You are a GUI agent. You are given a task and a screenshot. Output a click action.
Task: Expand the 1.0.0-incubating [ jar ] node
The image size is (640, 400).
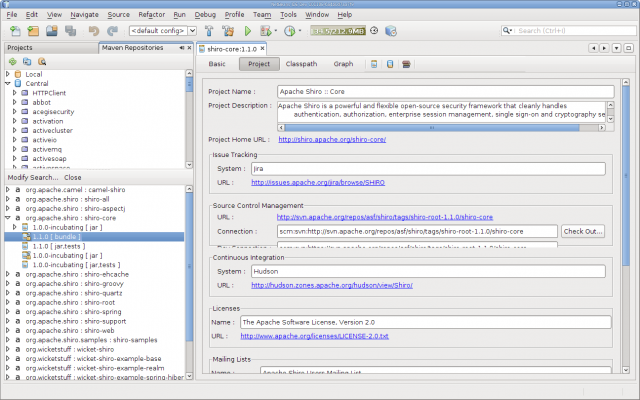pos(15,227)
